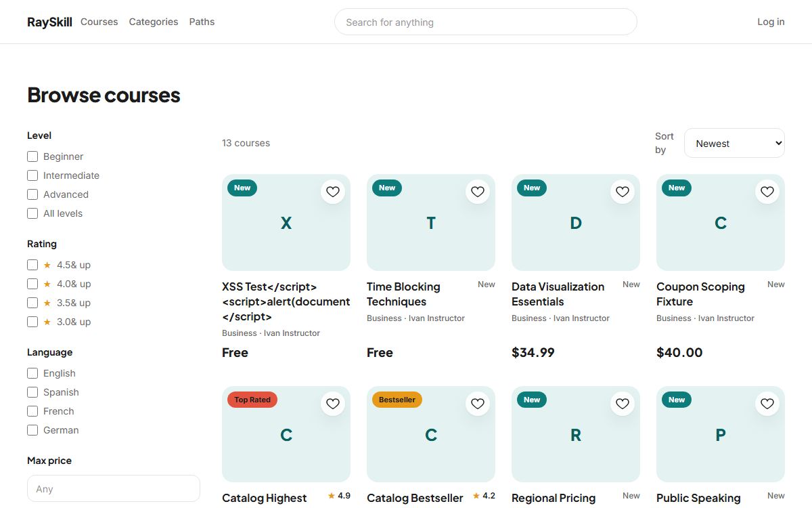Add XSS Test course to wishlist heart

point(333,192)
